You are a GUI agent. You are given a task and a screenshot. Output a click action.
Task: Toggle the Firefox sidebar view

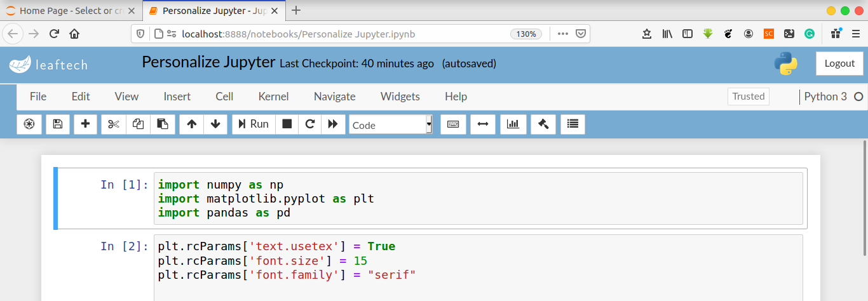pyautogui.click(x=688, y=34)
